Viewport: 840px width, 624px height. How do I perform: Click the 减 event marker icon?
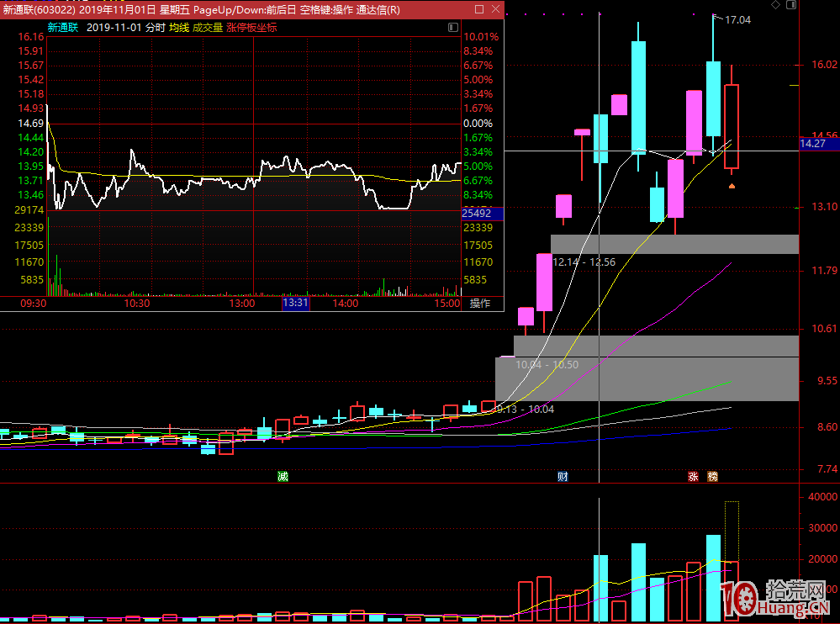[x=283, y=477]
